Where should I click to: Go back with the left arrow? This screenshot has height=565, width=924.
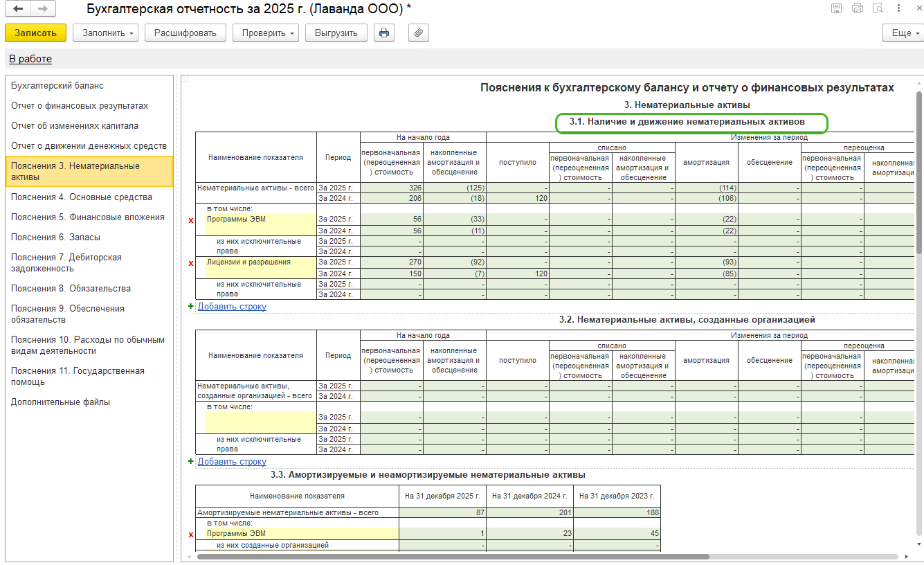(x=18, y=9)
